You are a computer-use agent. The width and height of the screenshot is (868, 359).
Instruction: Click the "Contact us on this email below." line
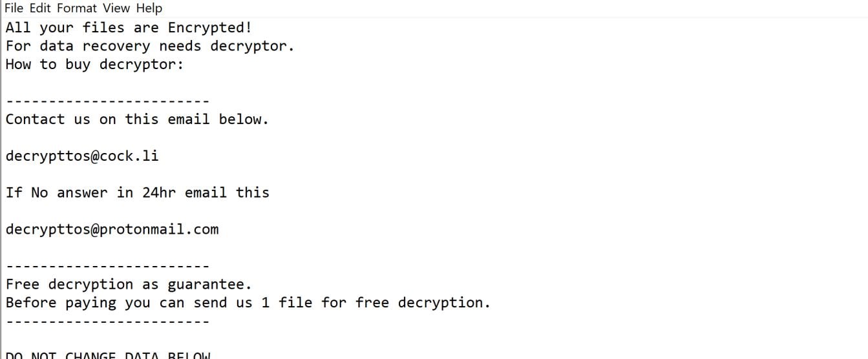[137, 119]
